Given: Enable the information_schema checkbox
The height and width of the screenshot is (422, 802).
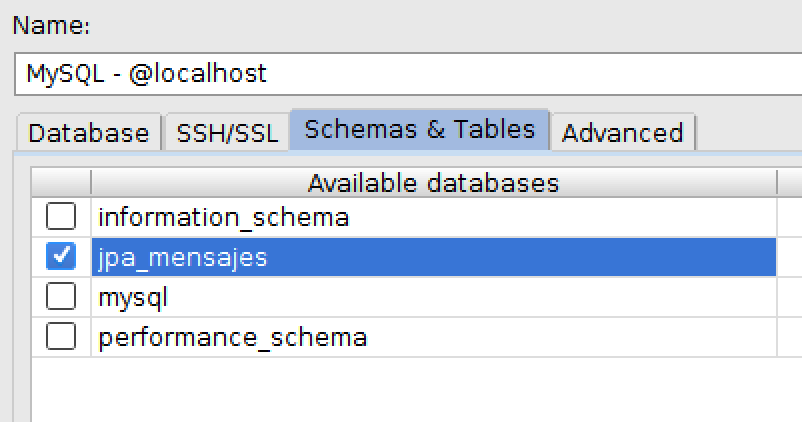Looking at the screenshot, I should 61,216.
